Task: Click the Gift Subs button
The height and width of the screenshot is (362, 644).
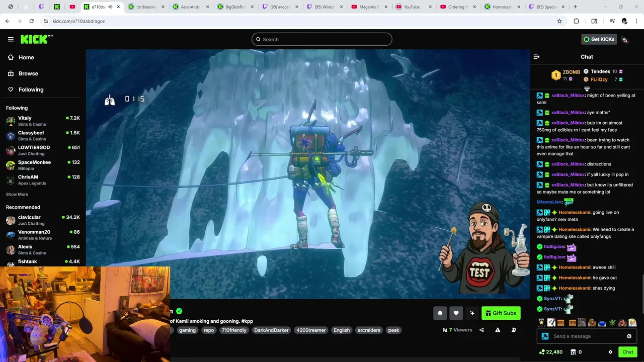Action: 501,313
